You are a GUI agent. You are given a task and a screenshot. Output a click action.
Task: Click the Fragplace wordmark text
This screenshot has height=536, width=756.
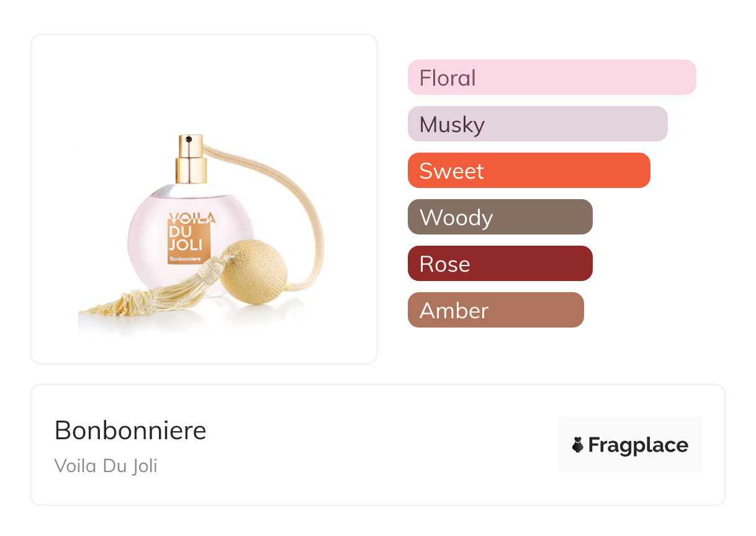(x=638, y=445)
